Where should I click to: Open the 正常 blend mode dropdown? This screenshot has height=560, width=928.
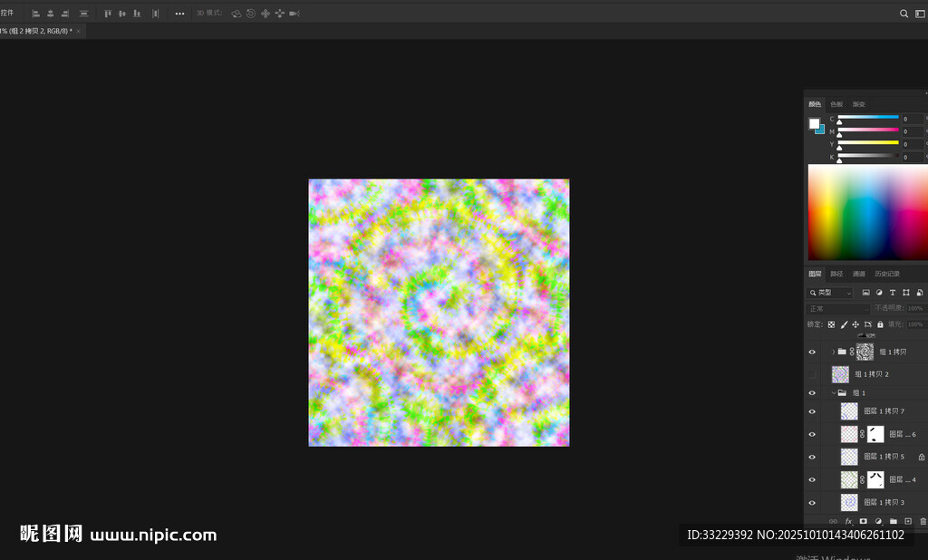(x=838, y=309)
